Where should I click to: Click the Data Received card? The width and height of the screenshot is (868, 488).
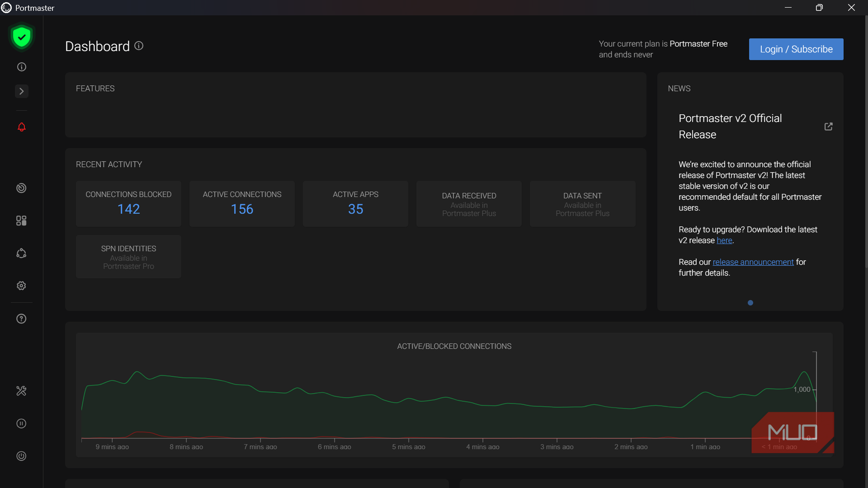[x=469, y=204]
